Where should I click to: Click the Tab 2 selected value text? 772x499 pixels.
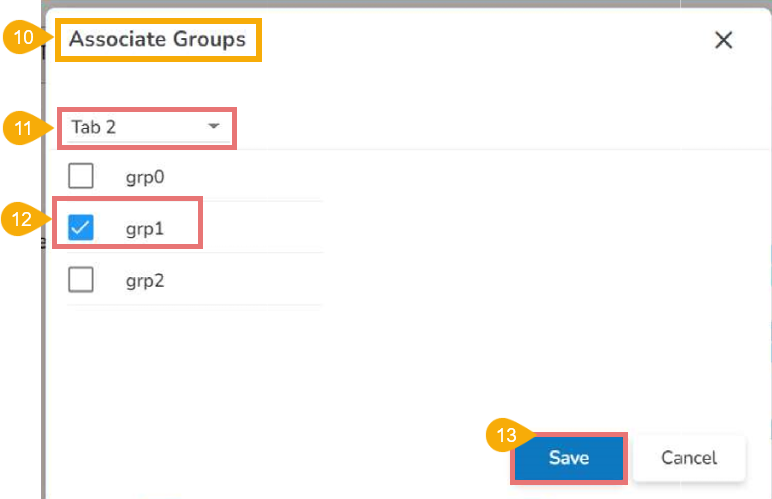93,128
